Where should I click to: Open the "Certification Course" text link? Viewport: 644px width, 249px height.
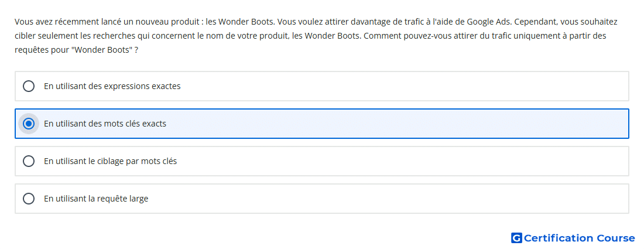[x=580, y=238]
